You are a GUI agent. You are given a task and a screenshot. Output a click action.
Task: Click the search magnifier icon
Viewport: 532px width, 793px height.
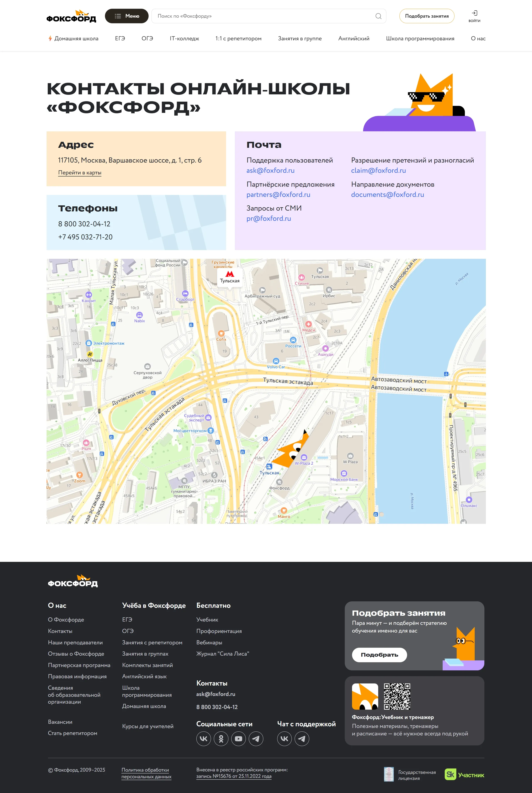coord(378,16)
